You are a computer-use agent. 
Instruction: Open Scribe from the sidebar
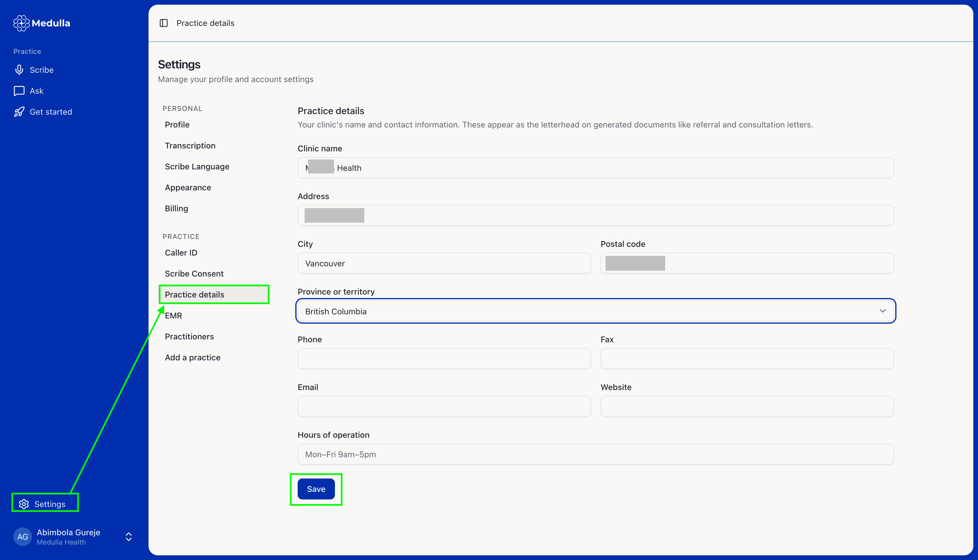click(x=42, y=70)
